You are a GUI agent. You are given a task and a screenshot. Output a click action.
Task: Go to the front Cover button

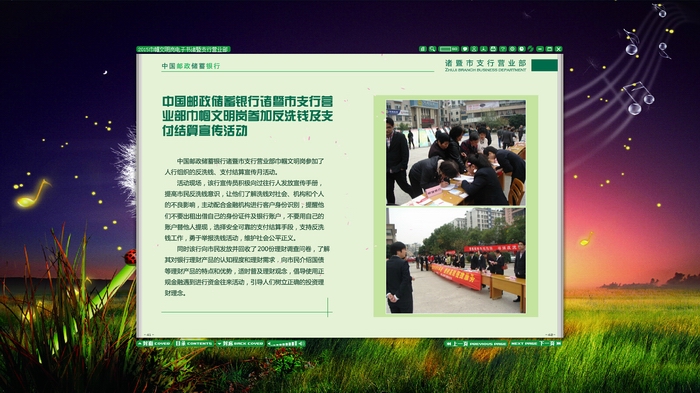click(154, 343)
